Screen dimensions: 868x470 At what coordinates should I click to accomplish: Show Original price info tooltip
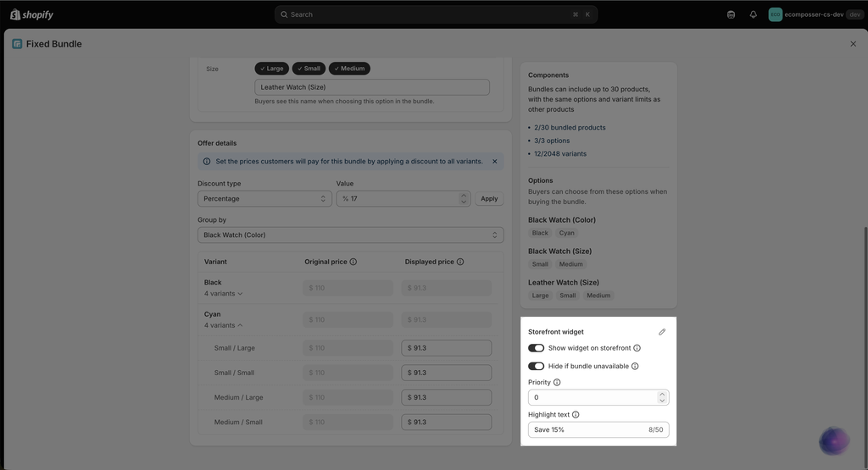(353, 262)
